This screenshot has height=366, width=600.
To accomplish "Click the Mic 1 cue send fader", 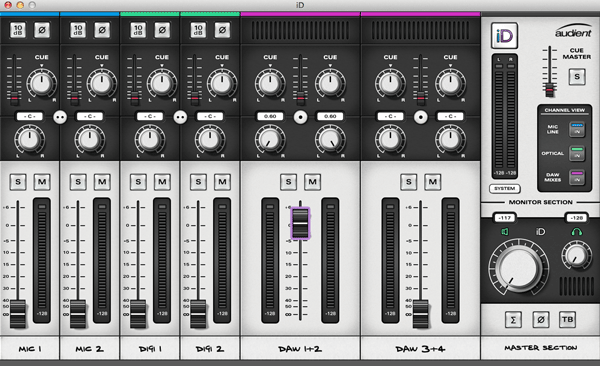I will [15, 98].
